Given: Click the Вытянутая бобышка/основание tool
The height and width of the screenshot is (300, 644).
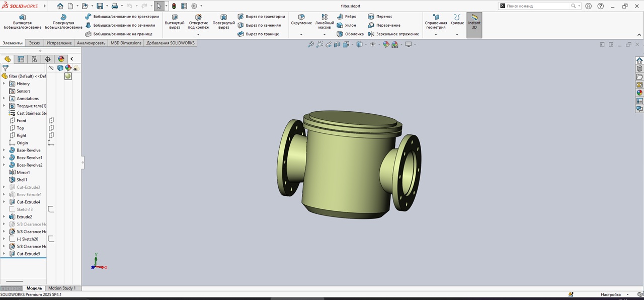Looking at the screenshot, I should coord(22,21).
